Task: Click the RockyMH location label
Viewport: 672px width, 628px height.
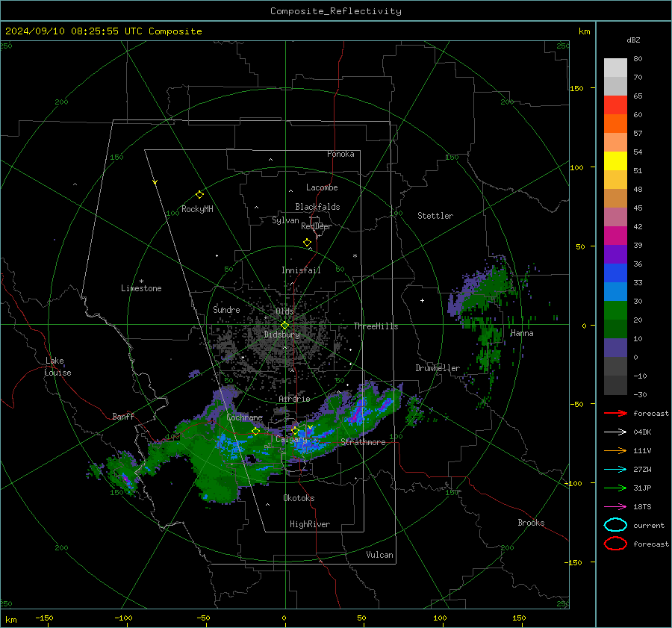Action: (x=197, y=209)
